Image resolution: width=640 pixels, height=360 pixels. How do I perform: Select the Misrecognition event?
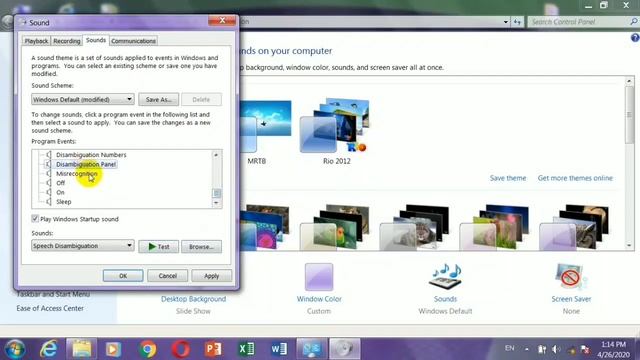(77, 173)
